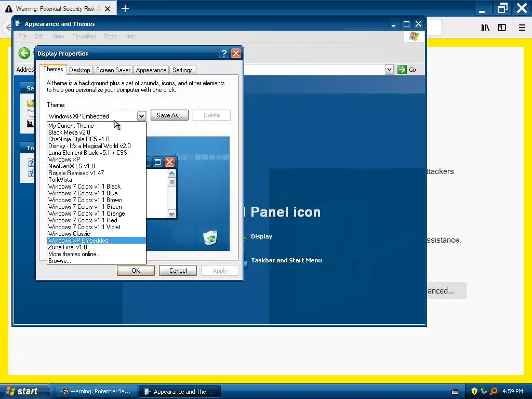Go to the Appearance tab

click(151, 70)
